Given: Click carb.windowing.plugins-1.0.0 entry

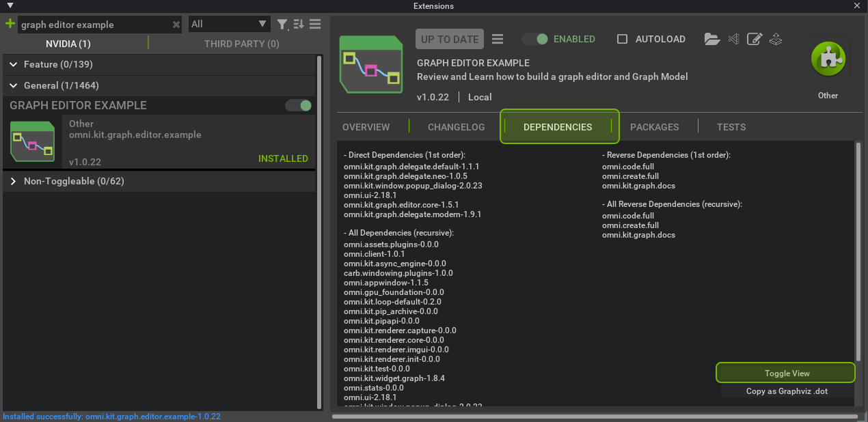Looking at the screenshot, I should click(x=398, y=273).
